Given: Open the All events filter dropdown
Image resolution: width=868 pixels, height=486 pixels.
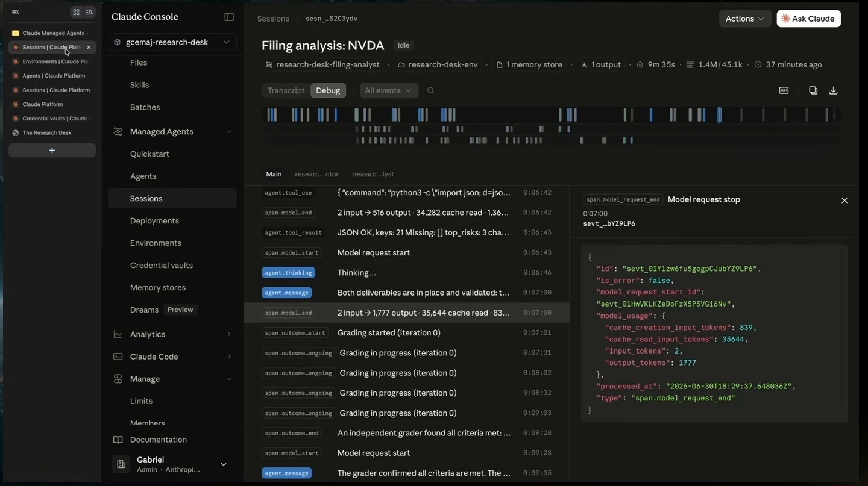Looking at the screenshot, I should coord(389,90).
